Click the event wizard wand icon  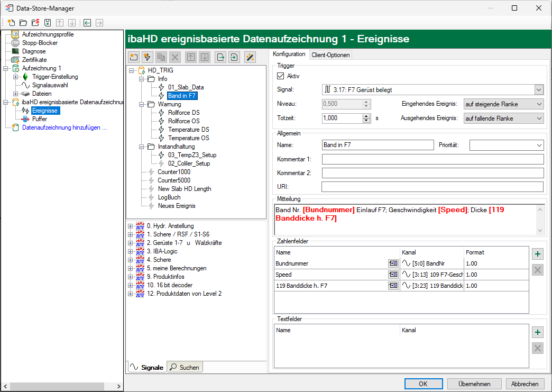[251, 57]
